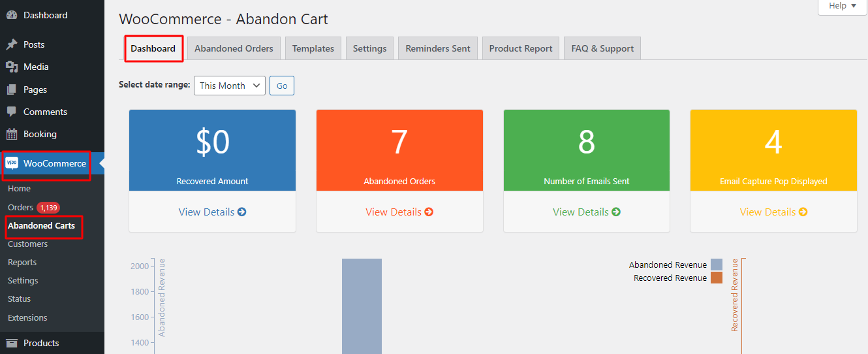
Task: Click the Products archive box icon
Action: pos(12,343)
